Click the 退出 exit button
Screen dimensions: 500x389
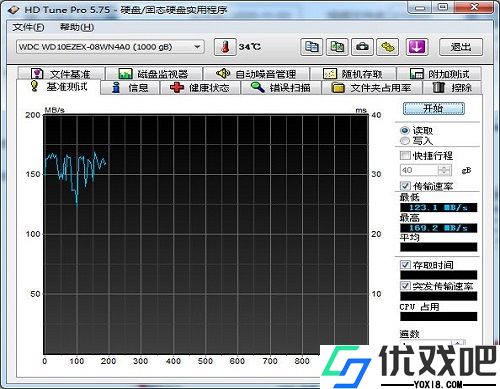coord(461,47)
